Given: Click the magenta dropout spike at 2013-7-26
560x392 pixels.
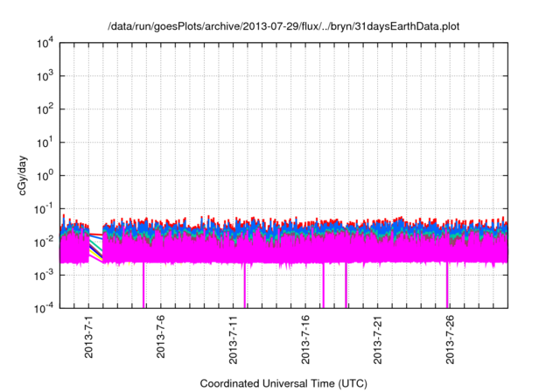Looking at the screenshot, I should pyautogui.click(x=447, y=285).
